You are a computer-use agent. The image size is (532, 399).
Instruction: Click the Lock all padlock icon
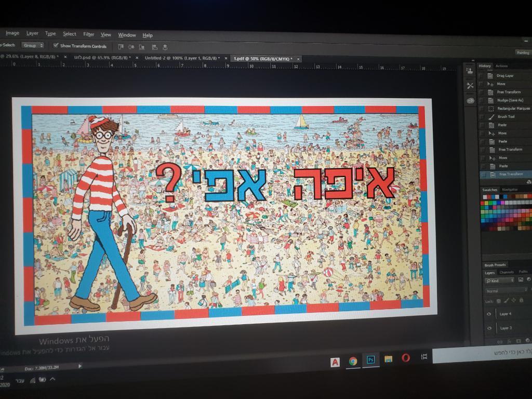pyautogui.click(x=521, y=300)
